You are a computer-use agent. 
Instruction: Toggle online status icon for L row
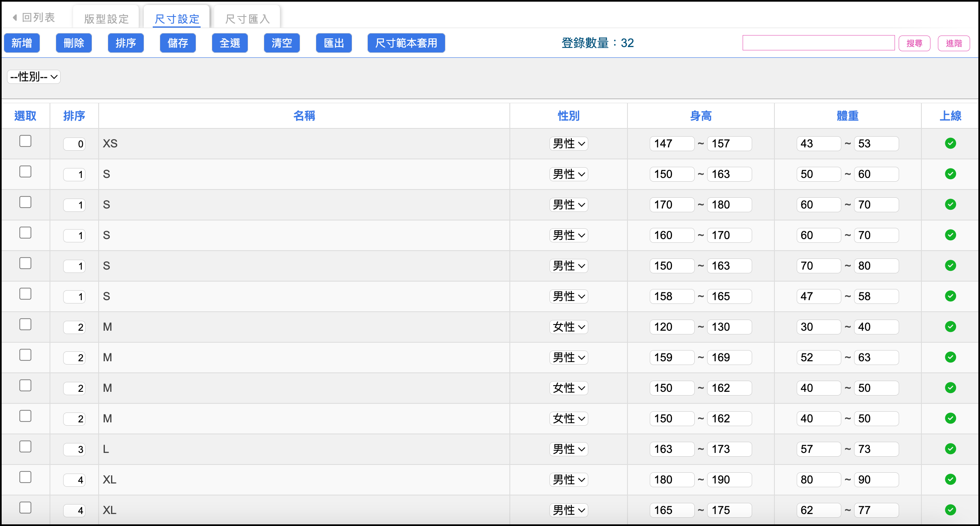pos(950,449)
